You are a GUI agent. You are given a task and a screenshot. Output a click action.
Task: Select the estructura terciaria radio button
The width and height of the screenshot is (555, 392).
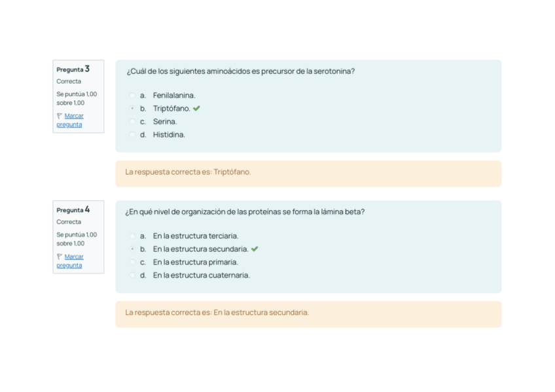133,236
